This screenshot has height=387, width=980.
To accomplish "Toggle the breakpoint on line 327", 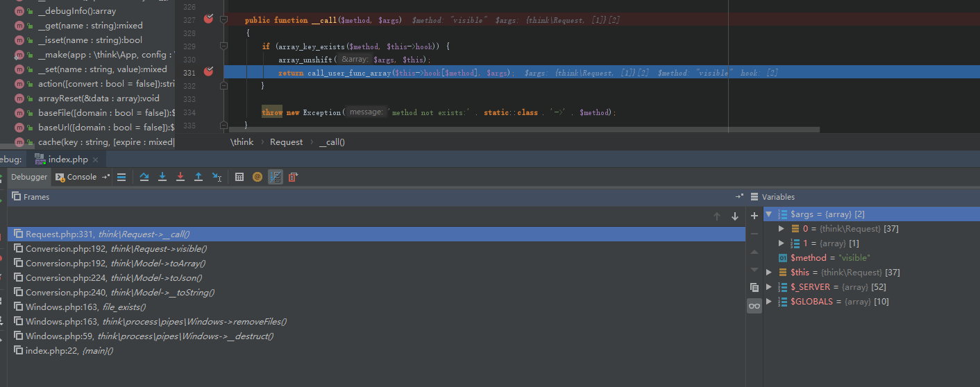I will 208,19.
